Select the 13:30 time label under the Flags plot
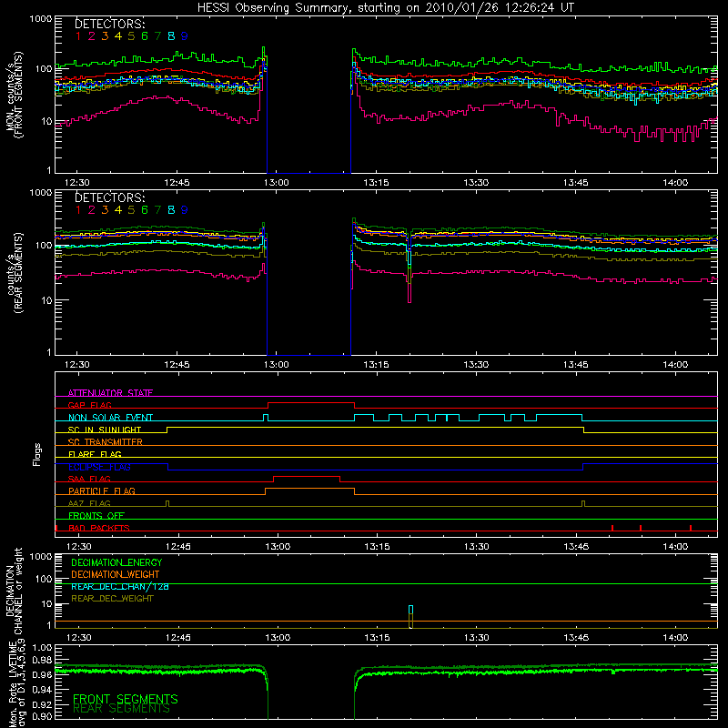 (x=476, y=547)
